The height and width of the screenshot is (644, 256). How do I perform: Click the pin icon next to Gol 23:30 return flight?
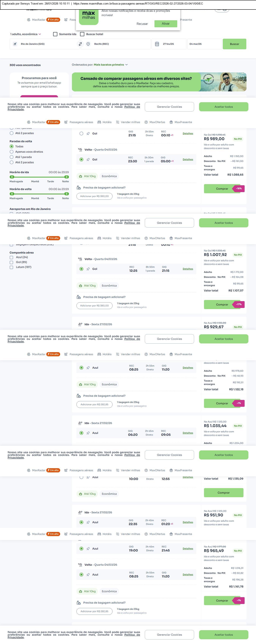coord(88,159)
